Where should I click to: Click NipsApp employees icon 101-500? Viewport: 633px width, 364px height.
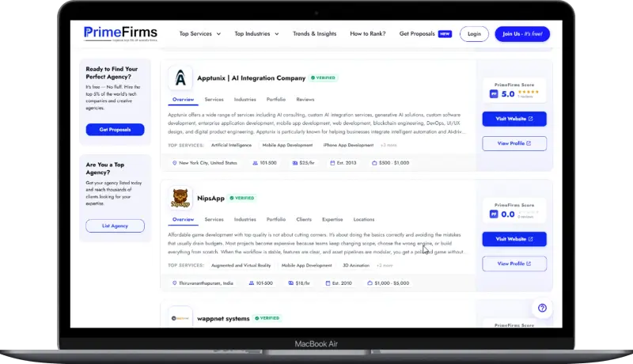(251, 283)
